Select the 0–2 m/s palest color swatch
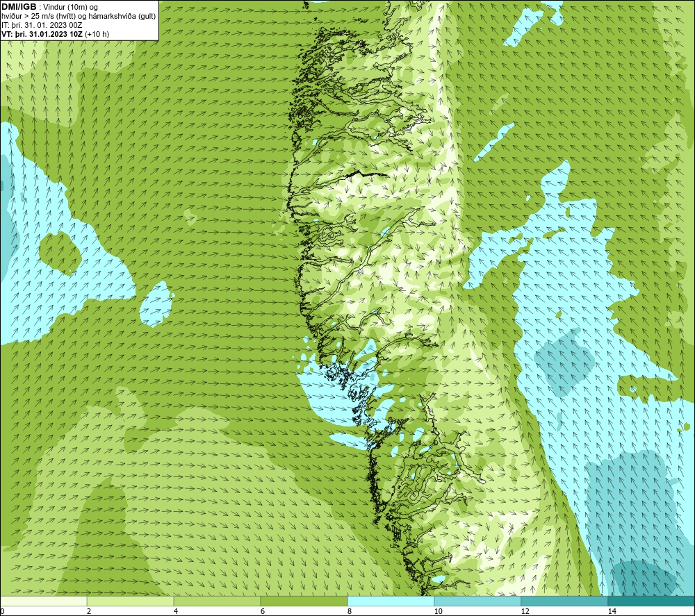 [x=43, y=601]
